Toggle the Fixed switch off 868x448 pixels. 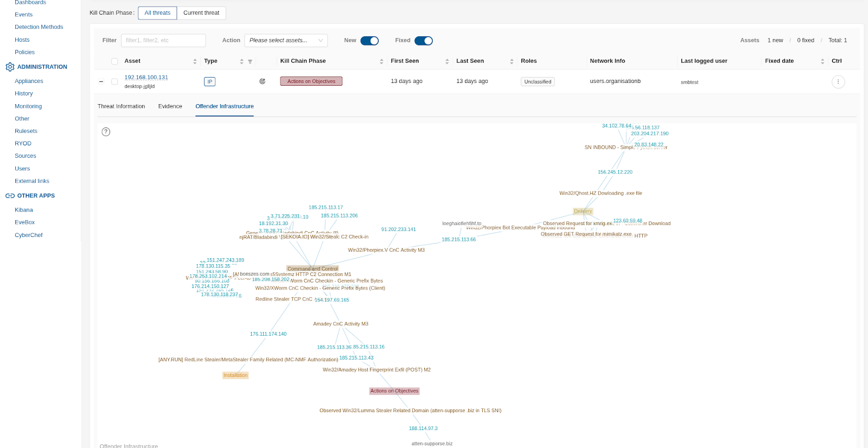tap(423, 41)
